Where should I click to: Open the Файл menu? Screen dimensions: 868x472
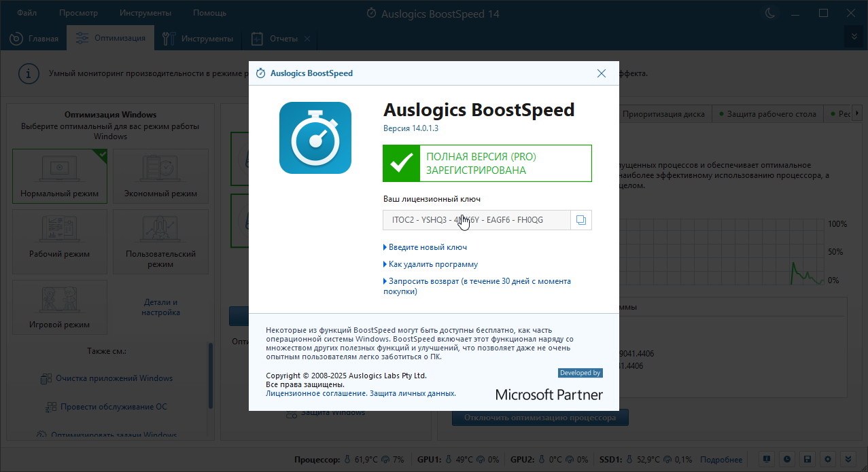27,13
